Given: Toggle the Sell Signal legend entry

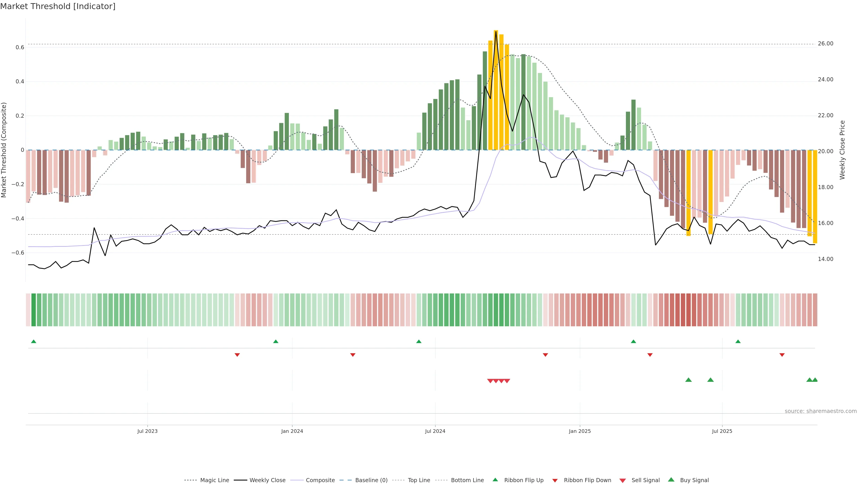Looking at the screenshot, I should [x=645, y=480].
